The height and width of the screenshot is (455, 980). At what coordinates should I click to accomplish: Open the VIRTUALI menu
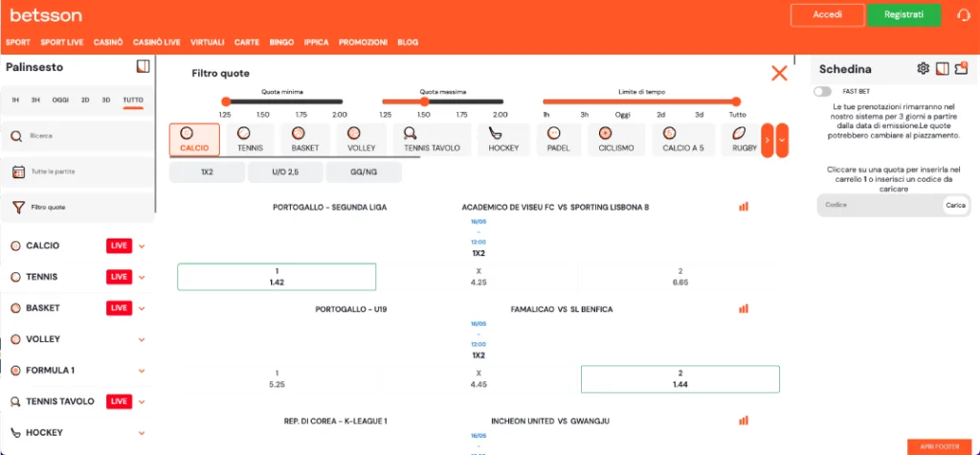pyautogui.click(x=208, y=42)
